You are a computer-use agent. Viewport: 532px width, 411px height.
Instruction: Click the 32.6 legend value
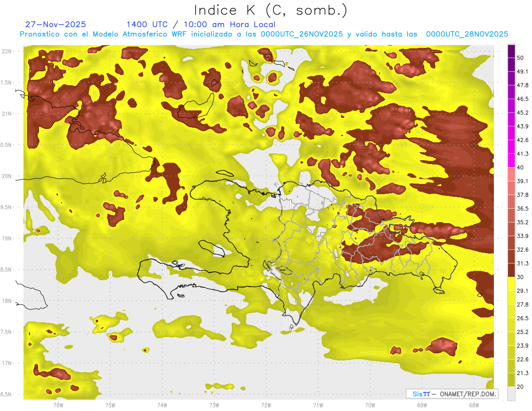pos(523,250)
